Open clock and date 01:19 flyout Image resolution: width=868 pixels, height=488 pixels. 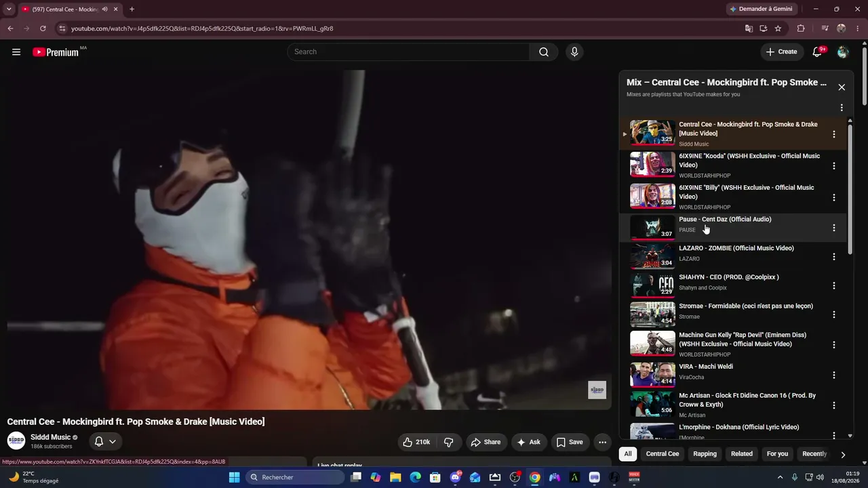pyautogui.click(x=847, y=477)
